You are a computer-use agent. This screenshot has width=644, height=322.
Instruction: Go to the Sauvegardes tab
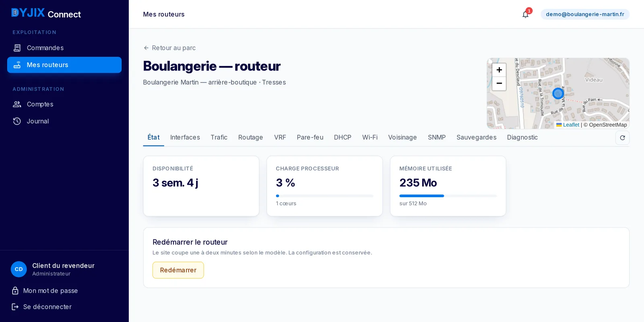coord(477,137)
